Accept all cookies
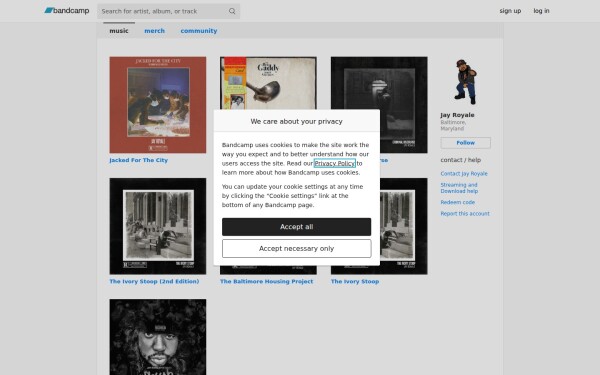600x375 pixels. point(296,227)
